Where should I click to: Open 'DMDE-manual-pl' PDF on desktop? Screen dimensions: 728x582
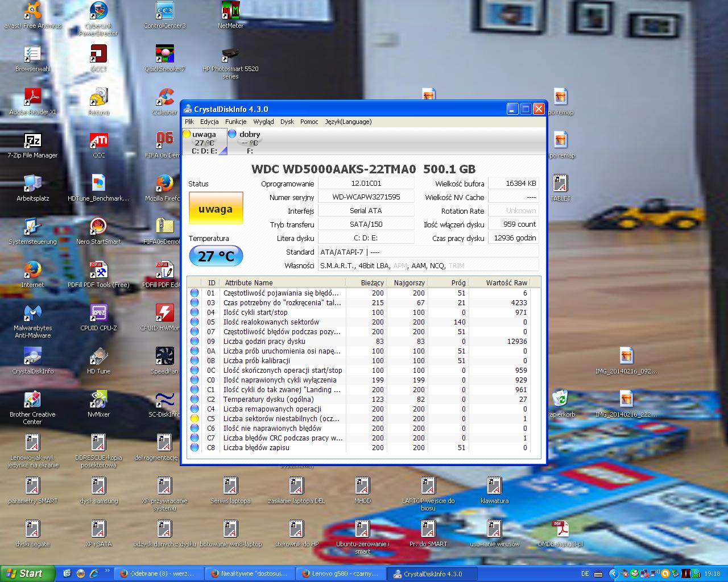[x=560, y=534]
